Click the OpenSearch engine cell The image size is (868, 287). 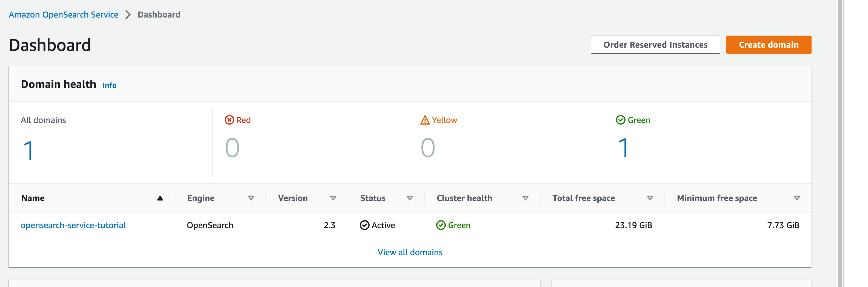[210, 225]
